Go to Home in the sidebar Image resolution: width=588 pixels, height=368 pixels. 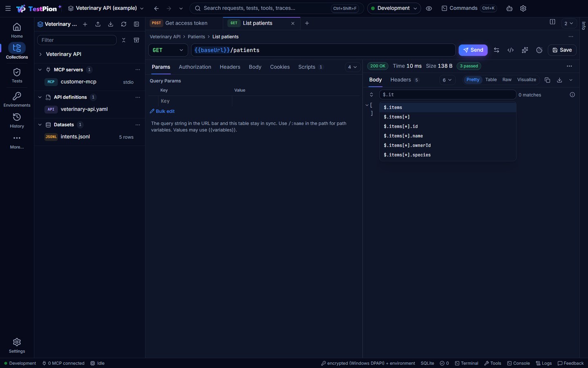(x=17, y=31)
